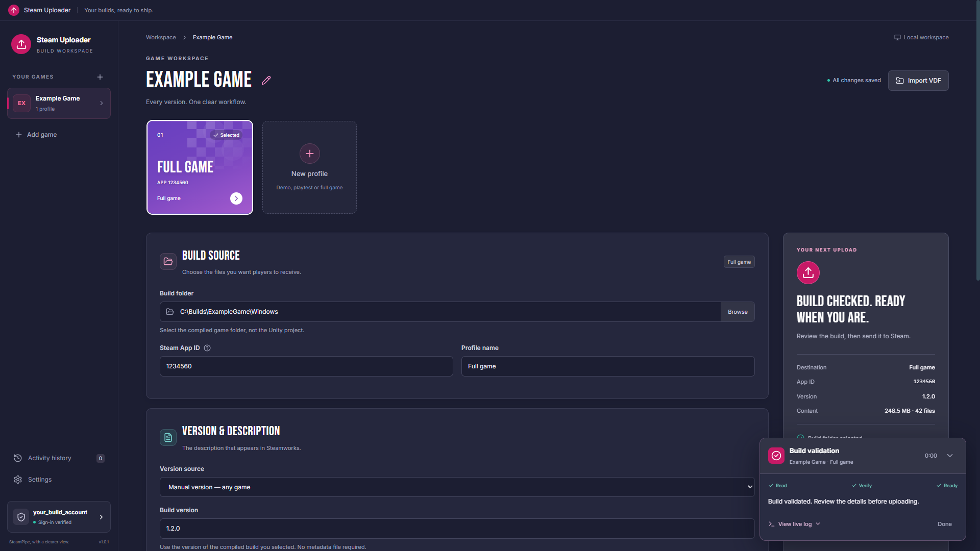Click Destination value Full game in summary
Viewport: 980px width, 551px height.
pyautogui.click(x=922, y=367)
